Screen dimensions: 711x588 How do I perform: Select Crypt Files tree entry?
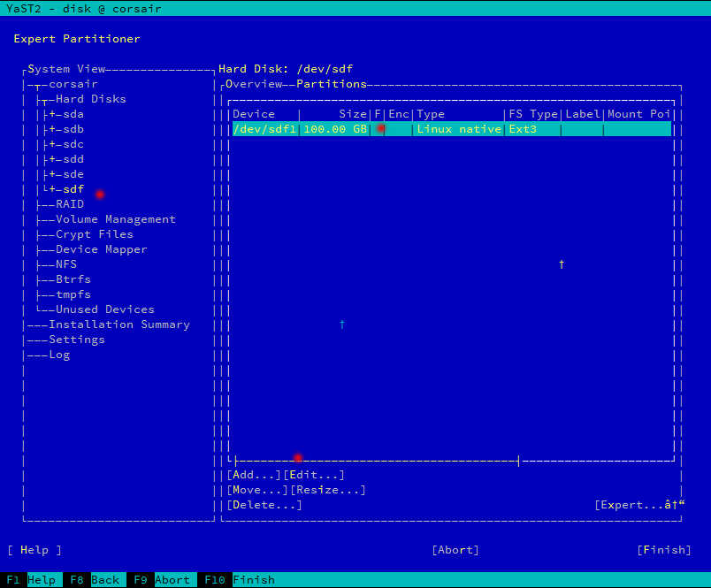[95, 234]
